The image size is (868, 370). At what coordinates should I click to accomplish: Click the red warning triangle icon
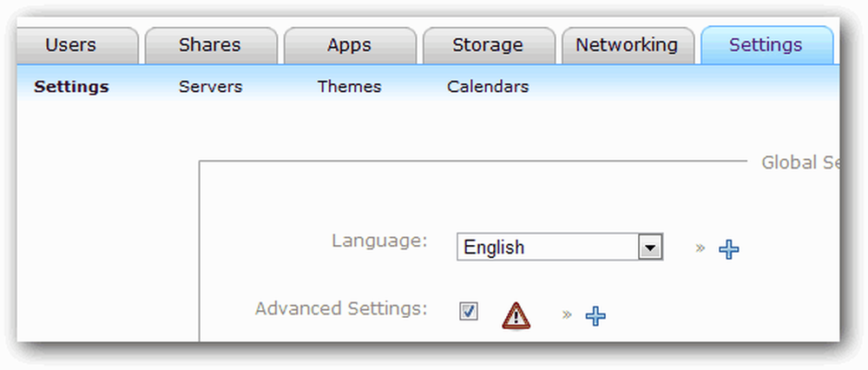pyautogui.click(x=516, y=316)
